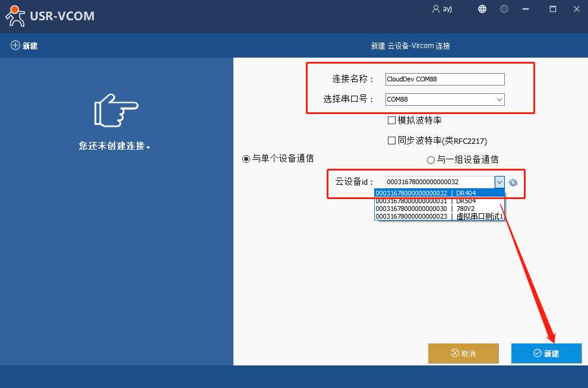Screen dimensions: 588x388
Task: Click the 连接名称 field with CloudDev COM88
Action: [x=445, y=79]
